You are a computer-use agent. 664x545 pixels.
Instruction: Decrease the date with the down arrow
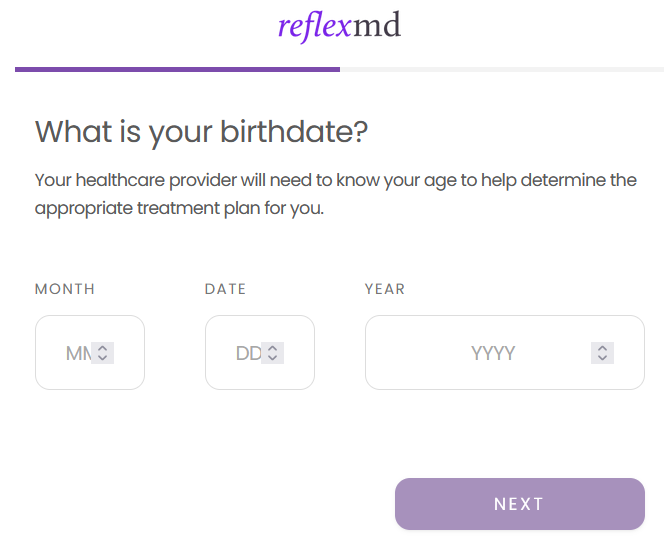tap(272, 358)
